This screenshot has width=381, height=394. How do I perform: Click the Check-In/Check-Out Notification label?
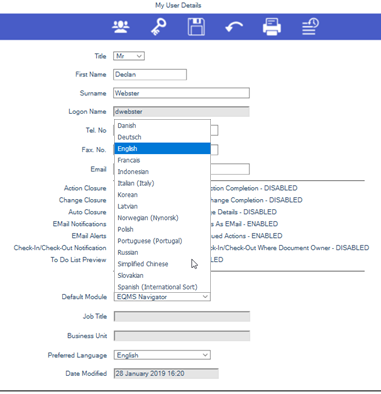tap(60, 248)
